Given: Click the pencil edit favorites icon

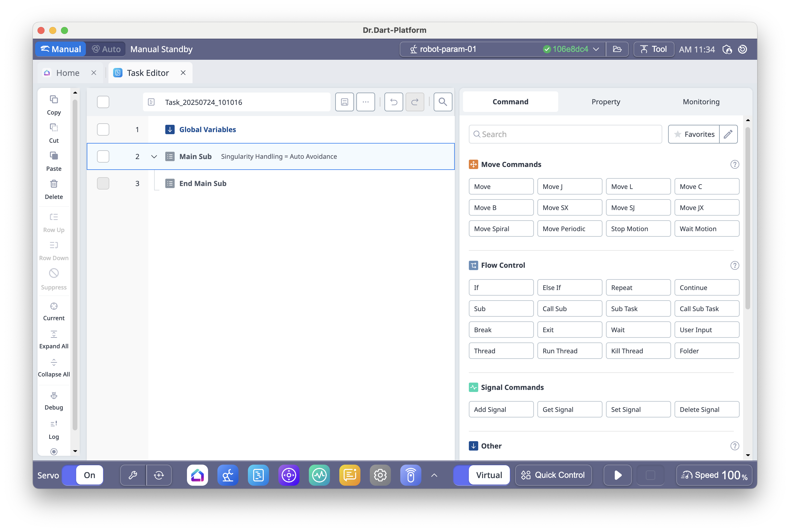Looking at the screenshot, I should pyautogui.click(x=728, y=134).
